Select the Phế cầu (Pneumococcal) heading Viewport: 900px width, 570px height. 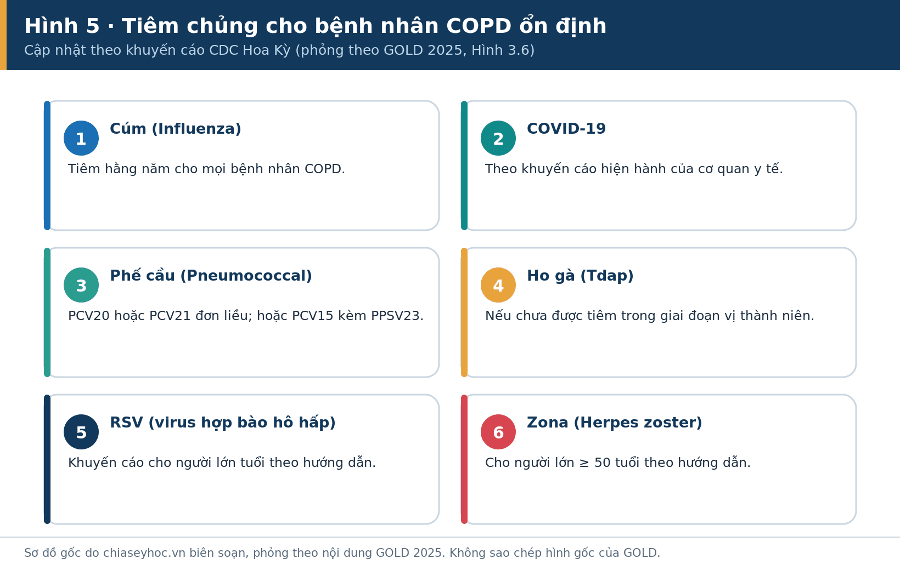tap(211, 276)
